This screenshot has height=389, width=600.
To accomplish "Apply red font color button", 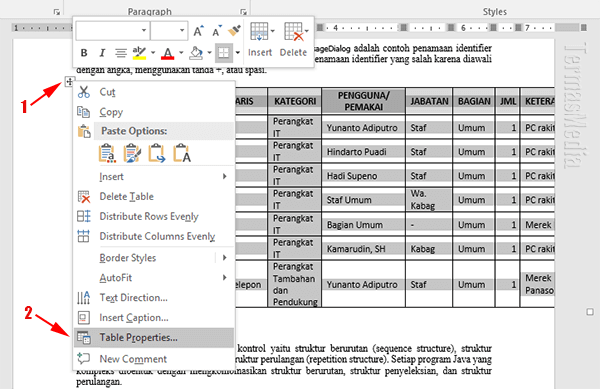I will point(168,53).
